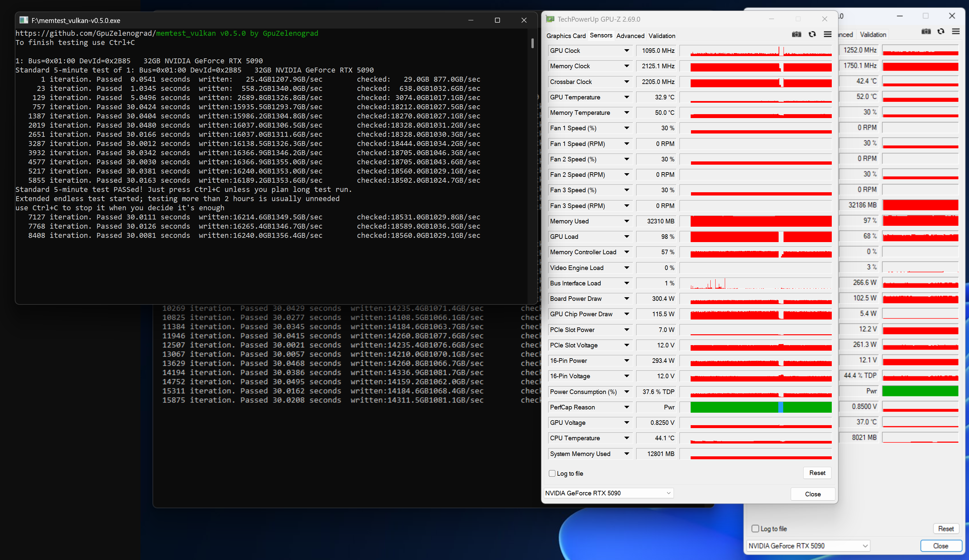The image size is (969, 560).
Task: Open the NVIDIA GeForce RTX 5090 selector
Action: tap(608, 493)
